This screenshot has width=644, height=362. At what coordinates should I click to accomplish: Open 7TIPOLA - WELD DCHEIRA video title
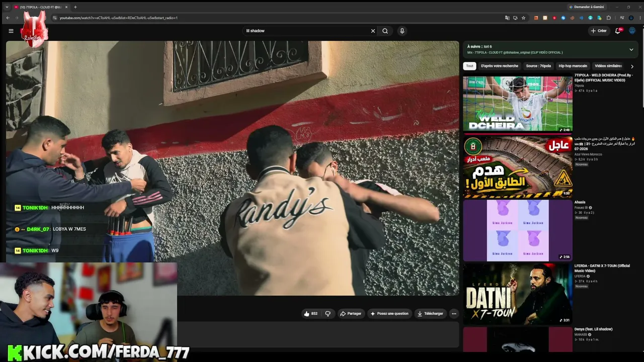coord(604,77)
